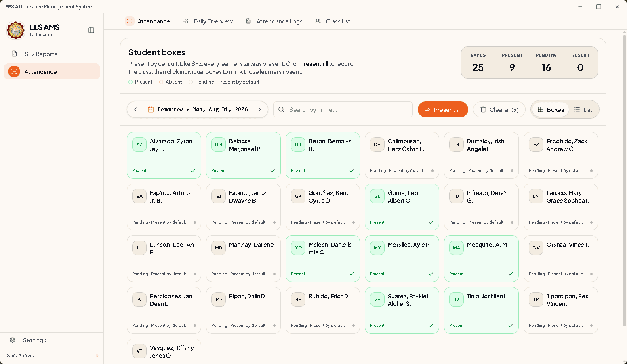
Task: Click the vertical scrollbar on right edge
Action: click(x=625, y=180)
